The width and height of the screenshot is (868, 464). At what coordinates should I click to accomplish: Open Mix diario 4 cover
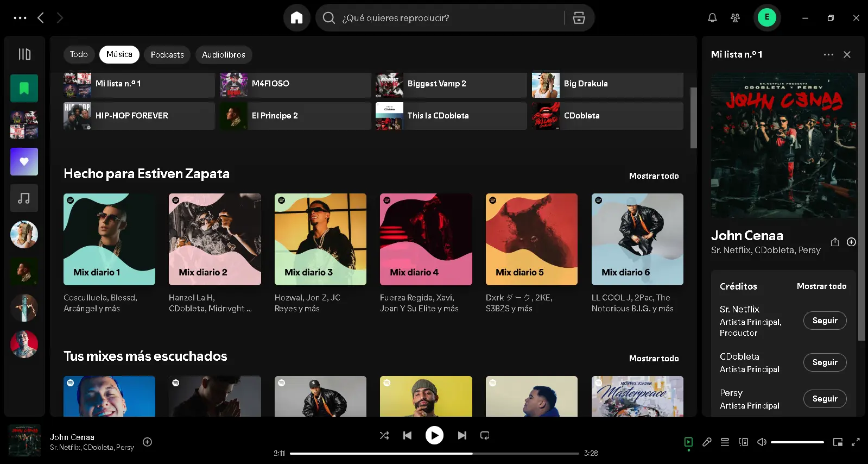426,239
